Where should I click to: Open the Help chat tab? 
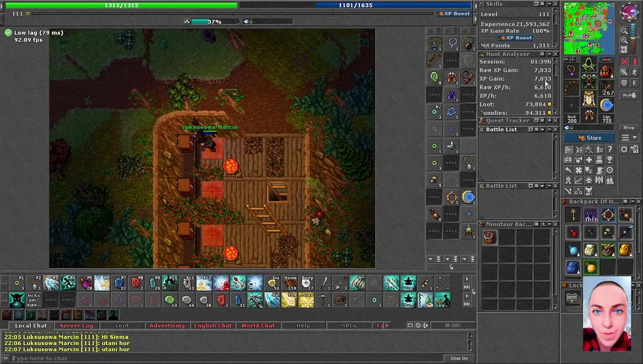pos(303,326)
